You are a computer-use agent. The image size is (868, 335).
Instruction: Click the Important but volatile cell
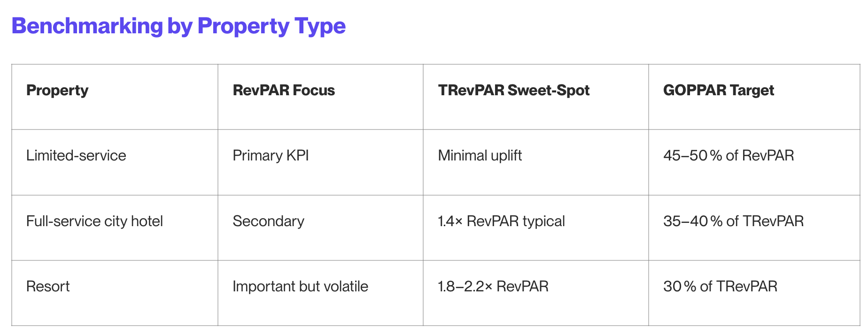point(300,286)
